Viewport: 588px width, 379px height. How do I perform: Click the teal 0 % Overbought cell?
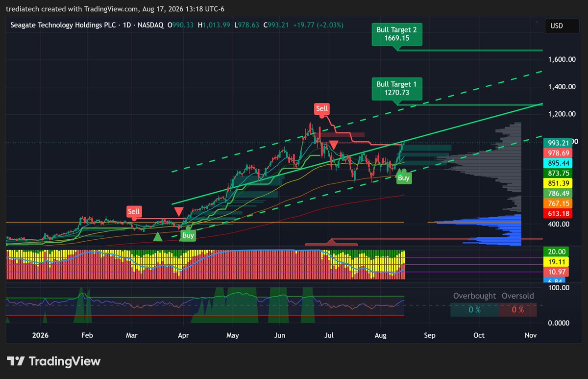click(474, 310)
